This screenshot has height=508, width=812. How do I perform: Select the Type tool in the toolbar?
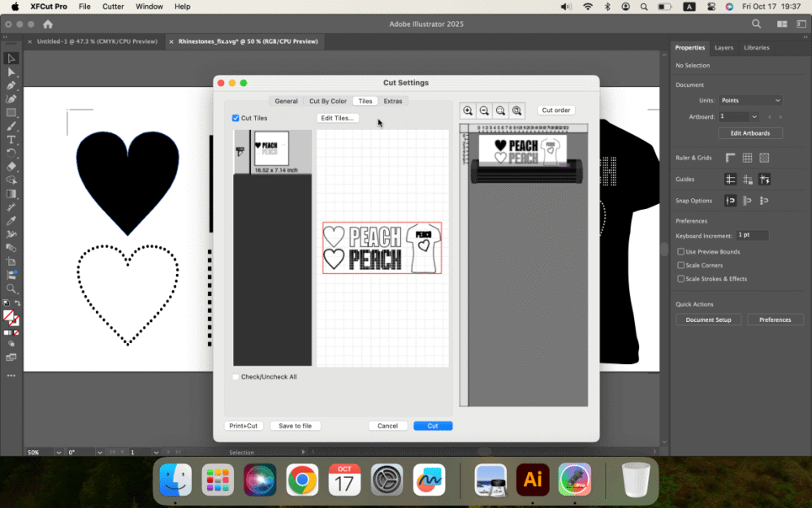[x=11, y=139]
